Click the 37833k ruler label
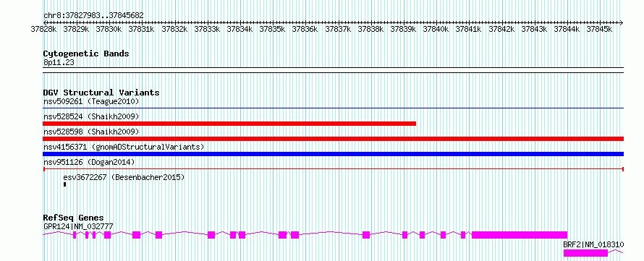The image size is (644, 261). coord(208,29)
